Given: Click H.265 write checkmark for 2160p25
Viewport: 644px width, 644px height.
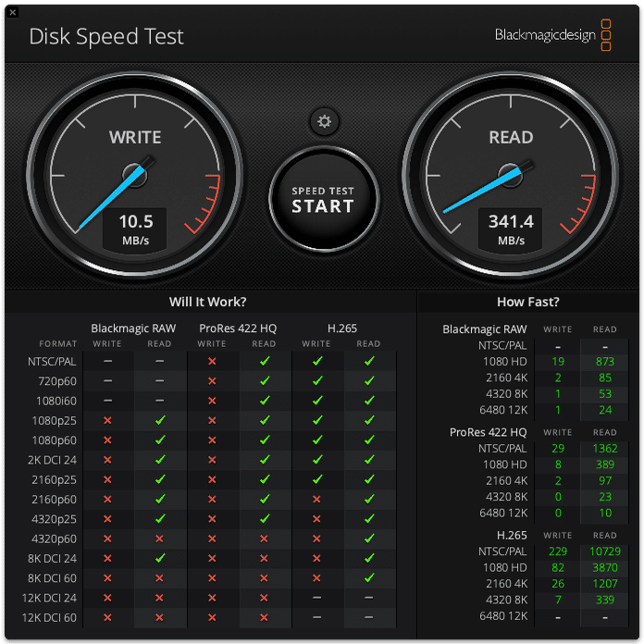Looking at the screenshot, I should pos(317,479).
